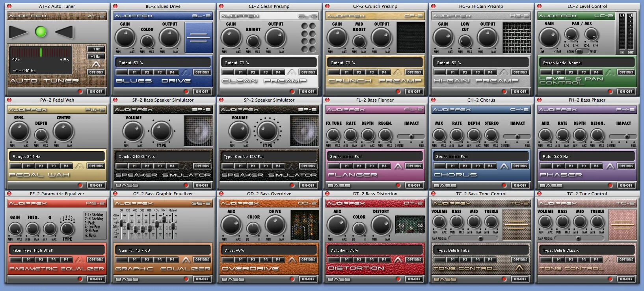The height and width of the screenshot is (291, 644).
Task: Click the Audiffex A logo in Bass Graphic Equalizer
Action: pos(186,260)
